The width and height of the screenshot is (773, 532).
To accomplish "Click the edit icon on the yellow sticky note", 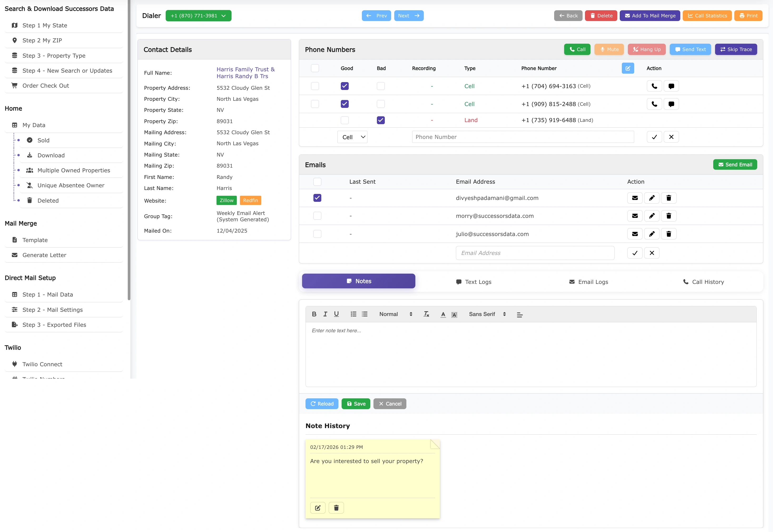I will (318, 508).
